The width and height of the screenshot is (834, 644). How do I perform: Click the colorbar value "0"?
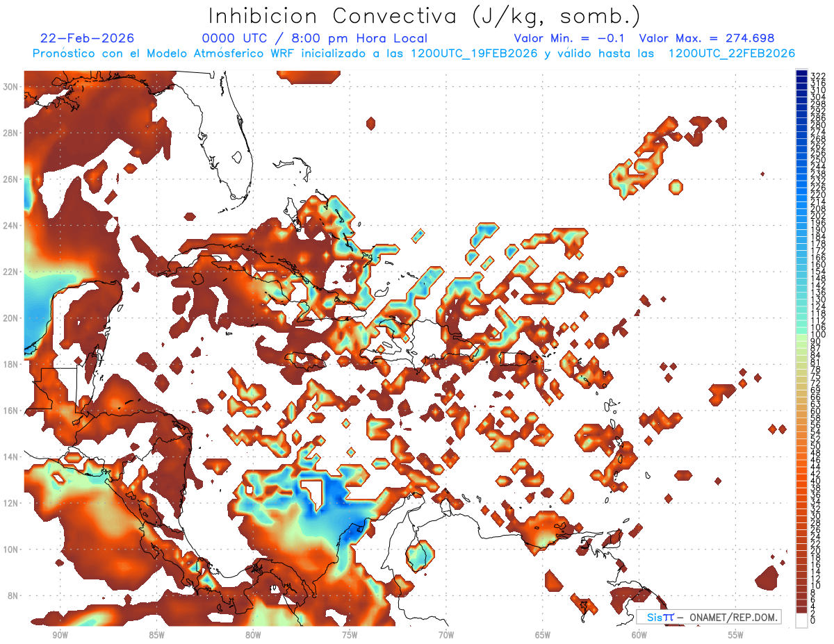(813, 620)
